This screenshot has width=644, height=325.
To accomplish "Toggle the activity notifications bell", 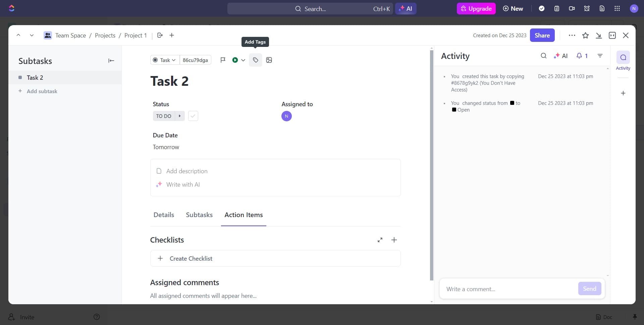I will coord(582,56).
